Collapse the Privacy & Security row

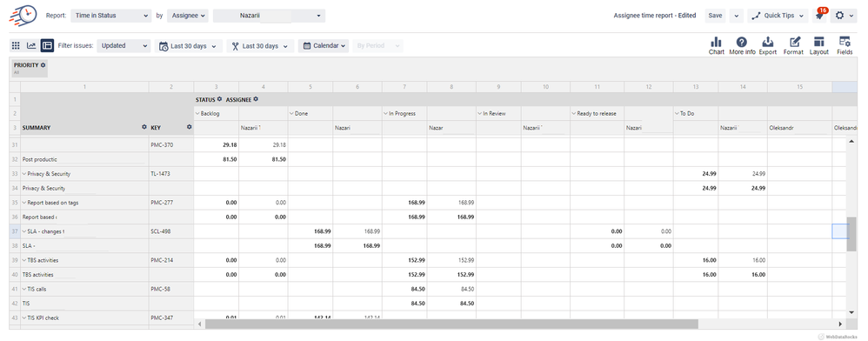(x=24, y=174)
